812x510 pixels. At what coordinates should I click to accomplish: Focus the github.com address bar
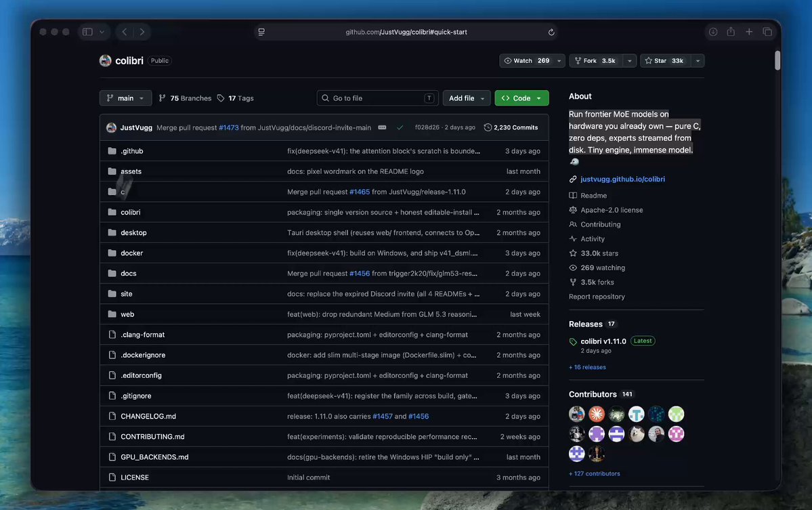[406, 32]
